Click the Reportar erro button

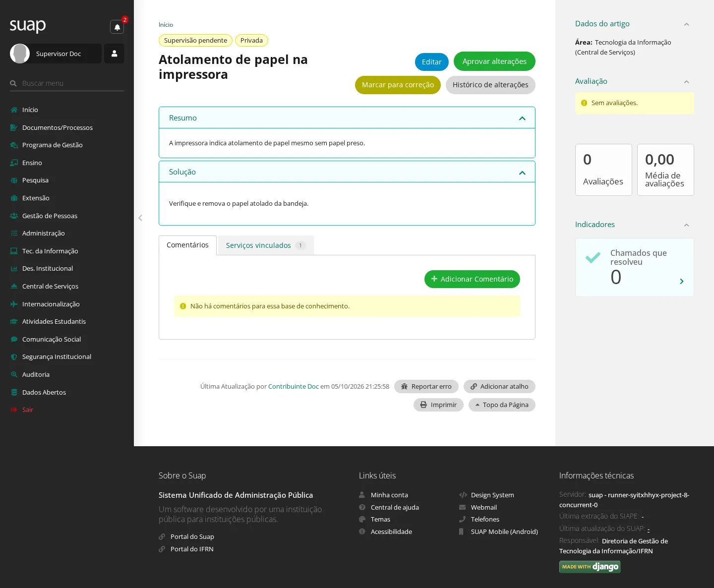(426, 387)
